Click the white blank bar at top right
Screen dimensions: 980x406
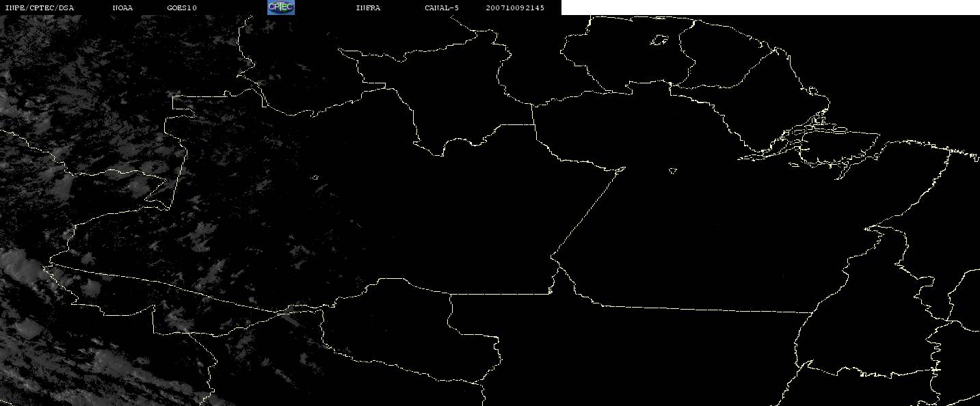pyautogui.click(x=771, y=8)
